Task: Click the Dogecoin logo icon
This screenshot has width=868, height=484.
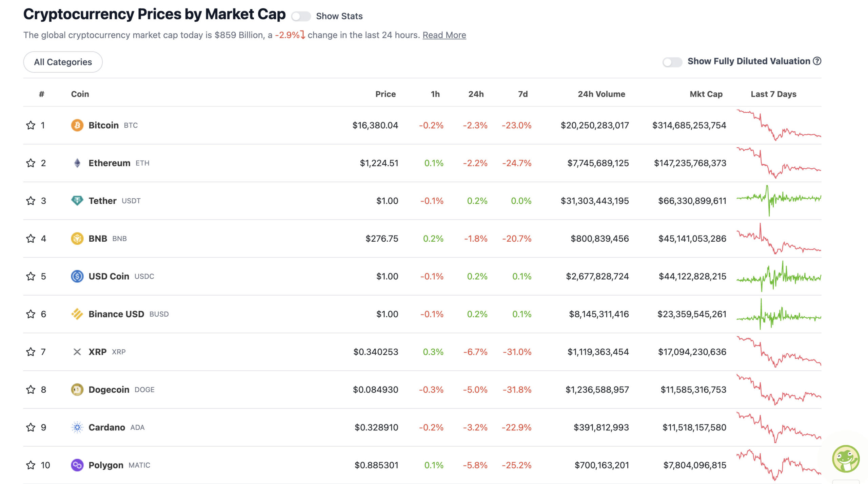Action: tap(77, 390)
